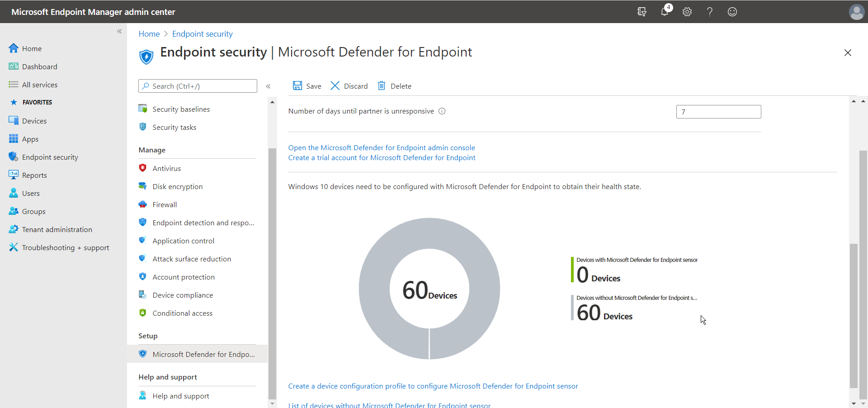Click the Devices icon in favorites
Viewport: 868px width, 408px height.
pyautogui.click(x=14, y=121)
